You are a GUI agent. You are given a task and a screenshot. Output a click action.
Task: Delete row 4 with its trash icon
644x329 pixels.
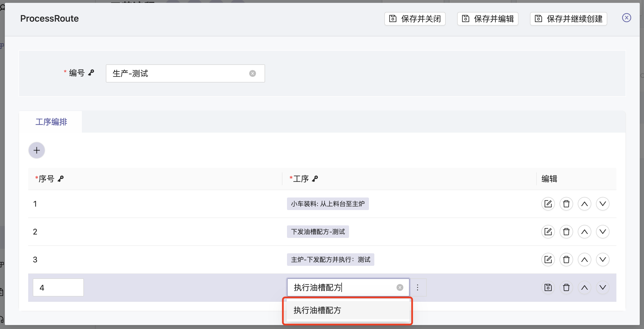point(566,287)
